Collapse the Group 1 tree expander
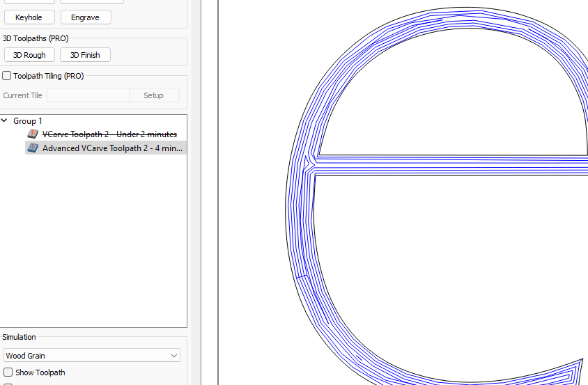The height and width of the screenshot is (385, 588). [x=4, y=120]
